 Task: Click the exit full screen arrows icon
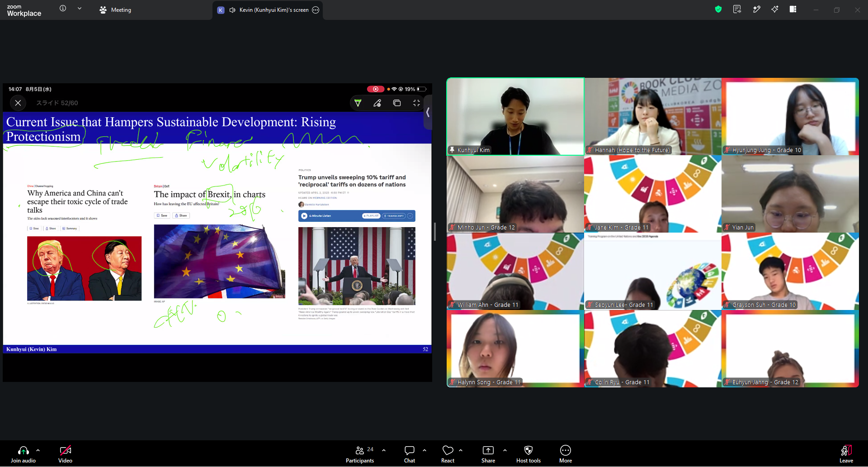pyautogui.click(x=416, y=103)
